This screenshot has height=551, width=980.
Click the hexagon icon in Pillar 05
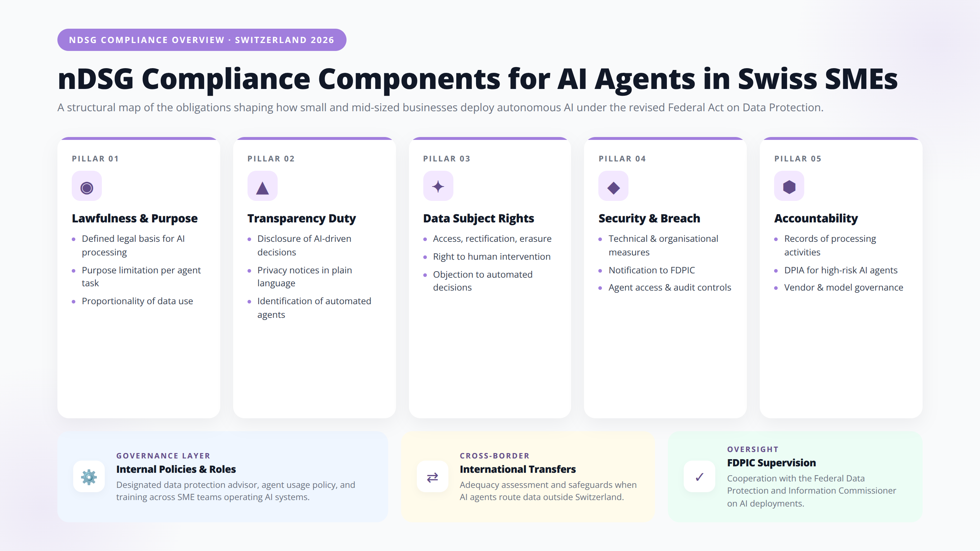coord(789,186)
